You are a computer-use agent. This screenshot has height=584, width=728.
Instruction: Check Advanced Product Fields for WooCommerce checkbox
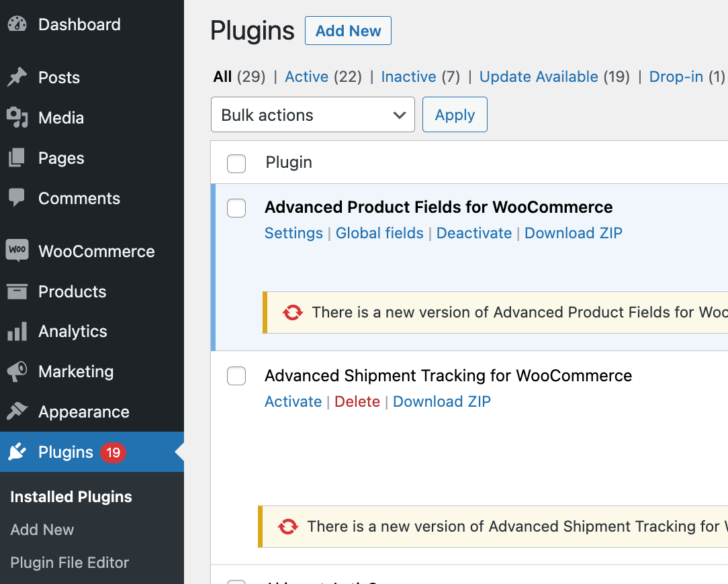(x=236, y=208)
